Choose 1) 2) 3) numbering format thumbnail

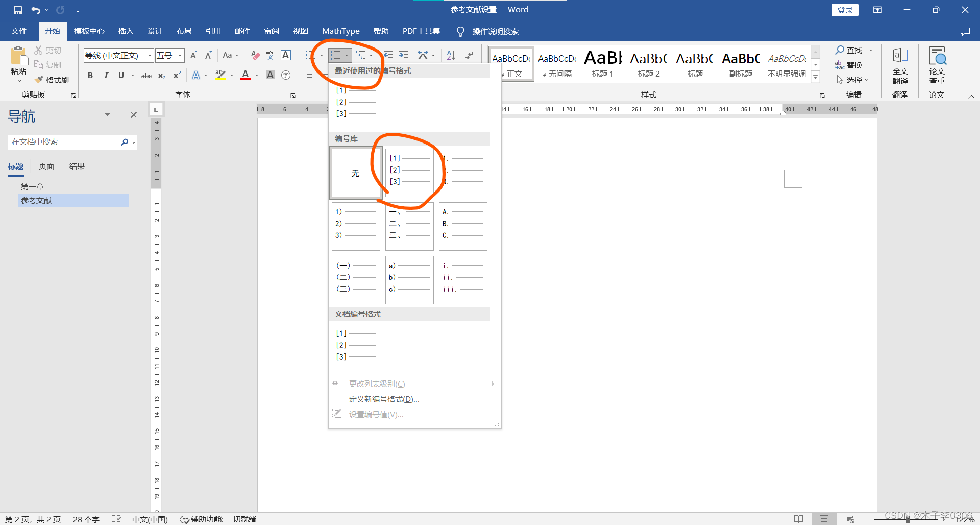[x=356, y=226]
